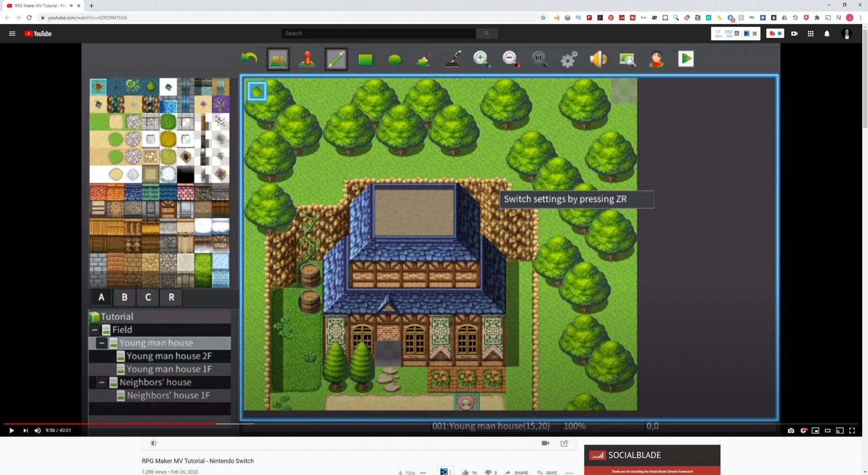Click the red video progress bar
Viewport: 868px width, 475px height.
[110, 424]
